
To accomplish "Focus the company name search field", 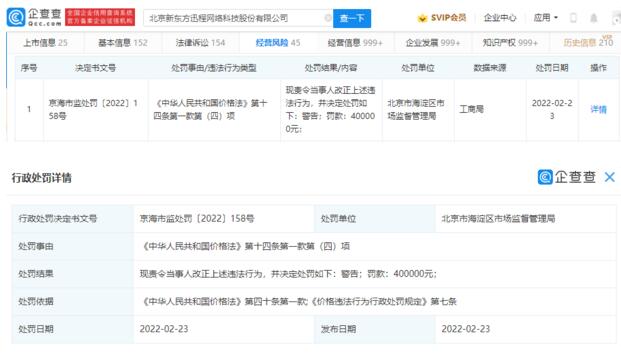I will [x=238, y=18].
